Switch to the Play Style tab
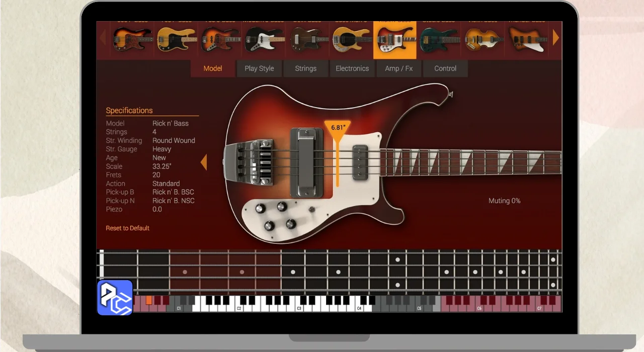 259,68
